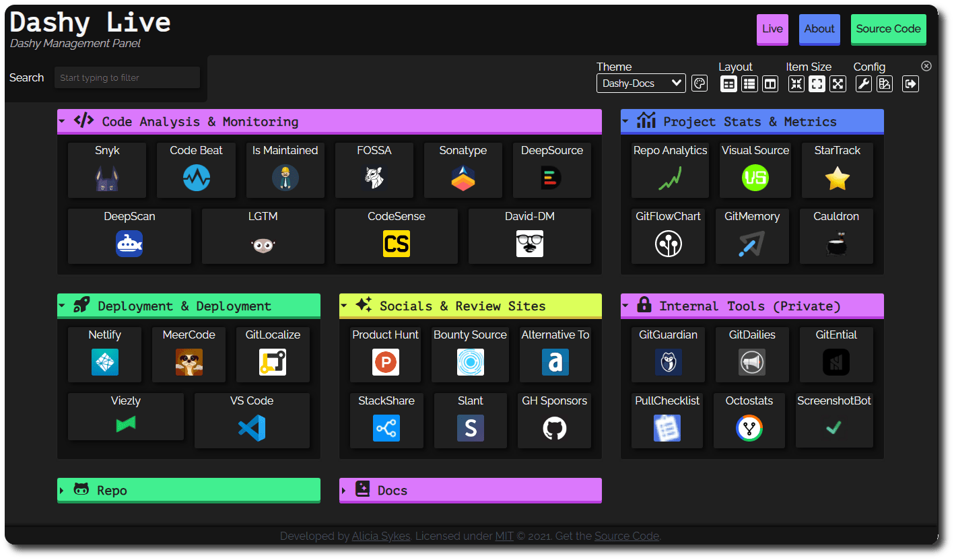
Task: Open the Bounty Source tile
Action: pos(470,354)
